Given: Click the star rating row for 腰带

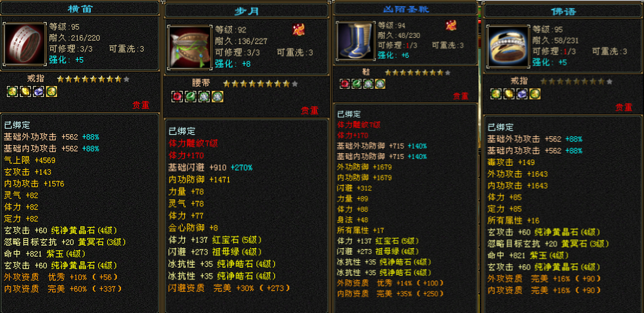Looking at the screenshot, I should (x=261, y=83).
